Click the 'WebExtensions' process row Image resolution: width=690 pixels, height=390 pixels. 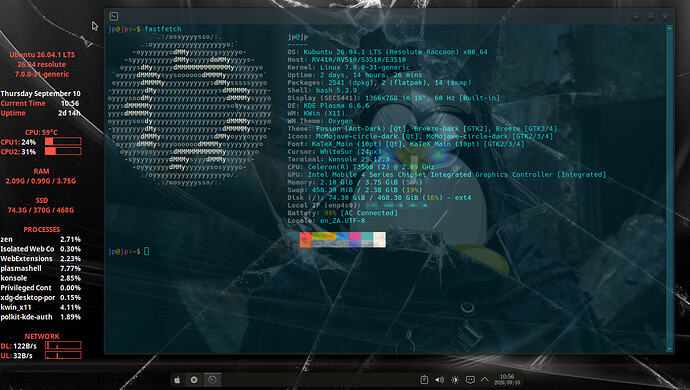pyautogui.click(x=40, y=259)
